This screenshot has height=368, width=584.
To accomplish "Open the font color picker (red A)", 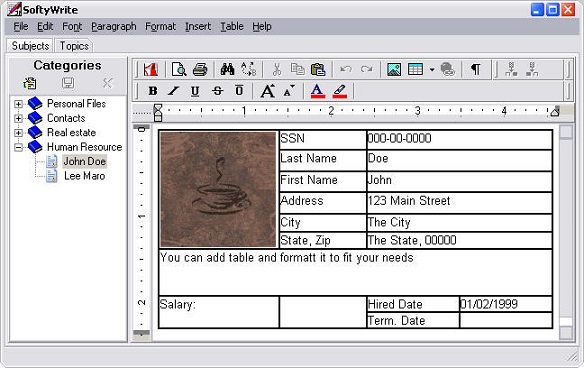I will 317,91.
